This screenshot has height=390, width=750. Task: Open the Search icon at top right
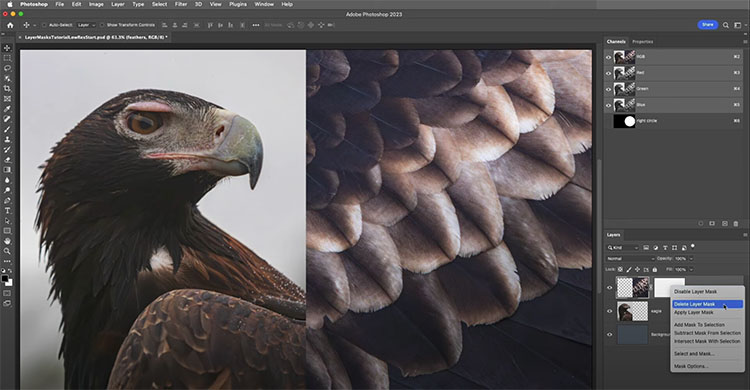point(726,25)
